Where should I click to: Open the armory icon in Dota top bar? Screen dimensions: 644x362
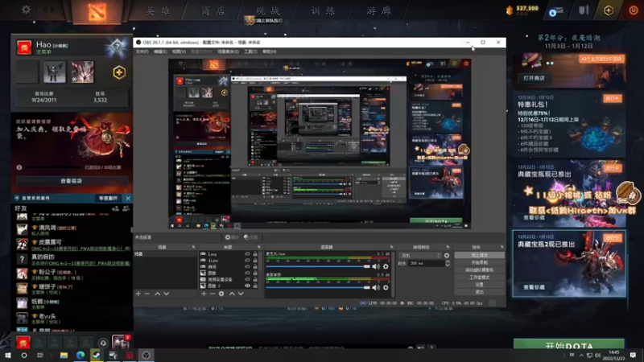[584, 10]
